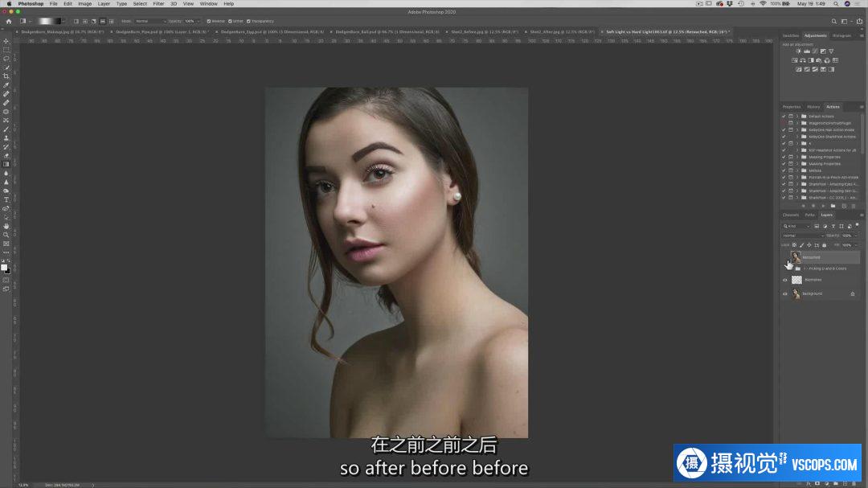868x488 pixels.
Task: Choose the Linear Gradient style icon
Action: [76, 21]
